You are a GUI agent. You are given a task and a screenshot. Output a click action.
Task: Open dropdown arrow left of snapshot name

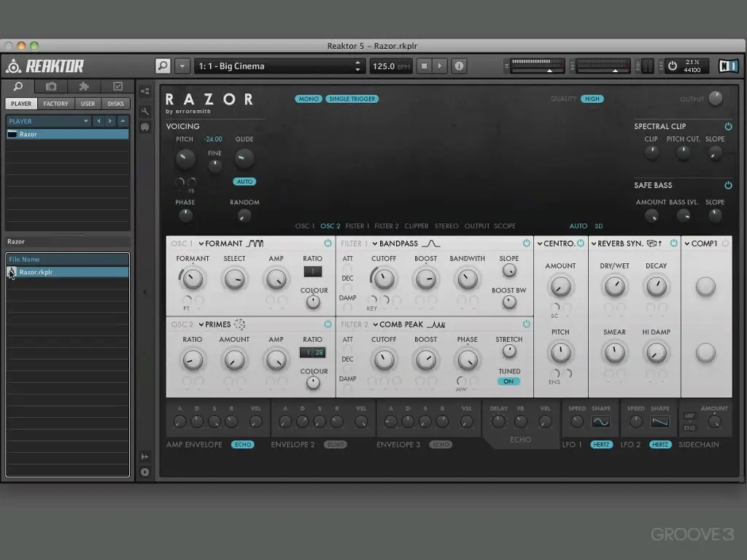coord(182,66)
